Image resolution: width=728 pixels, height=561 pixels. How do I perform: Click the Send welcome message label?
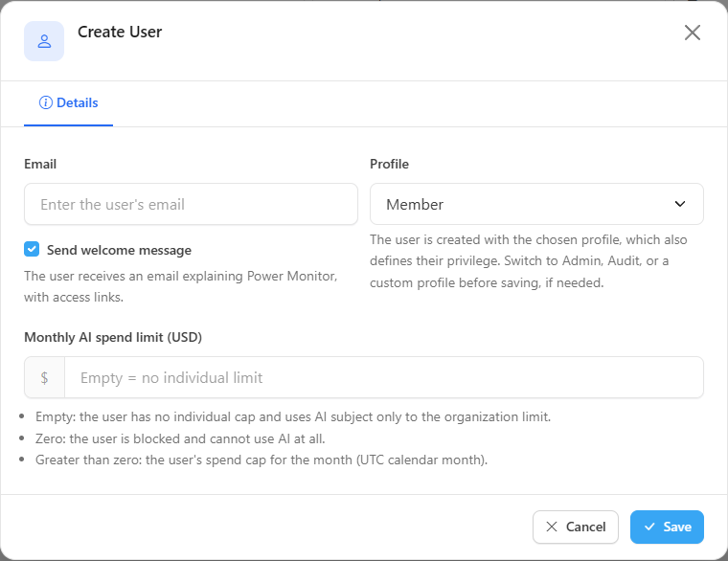click(119, 250)
